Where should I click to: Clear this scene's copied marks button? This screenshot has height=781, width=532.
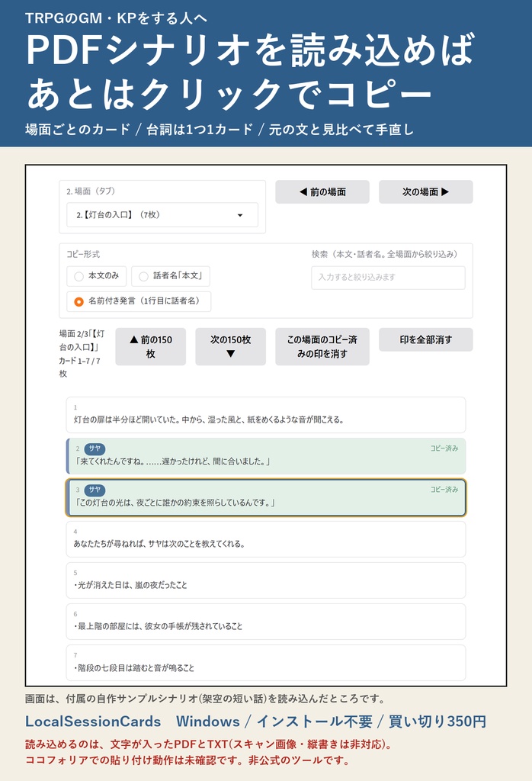click(x=322, y=347)
